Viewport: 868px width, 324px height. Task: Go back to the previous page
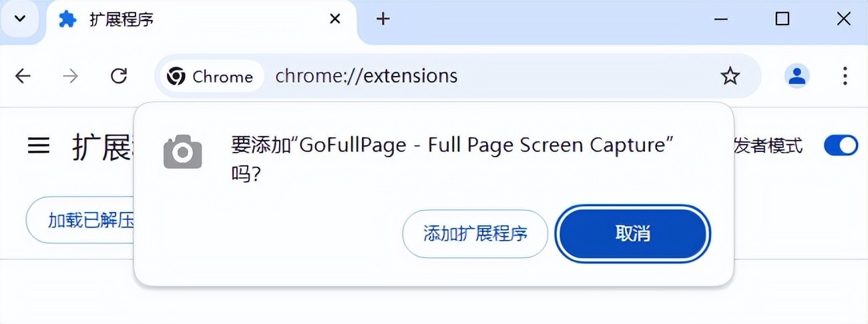23,77
